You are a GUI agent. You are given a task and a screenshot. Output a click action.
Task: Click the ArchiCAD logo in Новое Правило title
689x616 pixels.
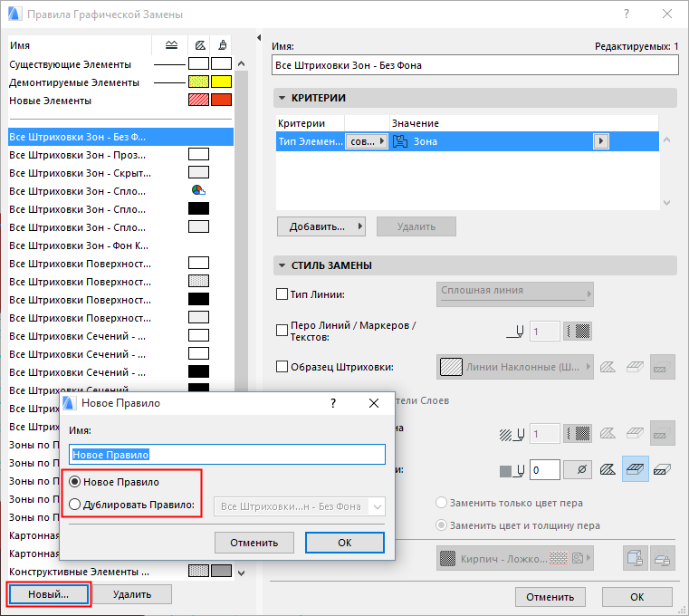(68, 403)
